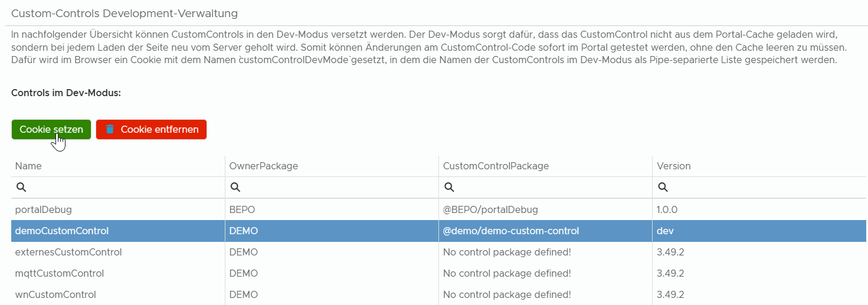Screen dimensions: 868x305
Task: Click the Name filter input field
Action: (124, 187)
